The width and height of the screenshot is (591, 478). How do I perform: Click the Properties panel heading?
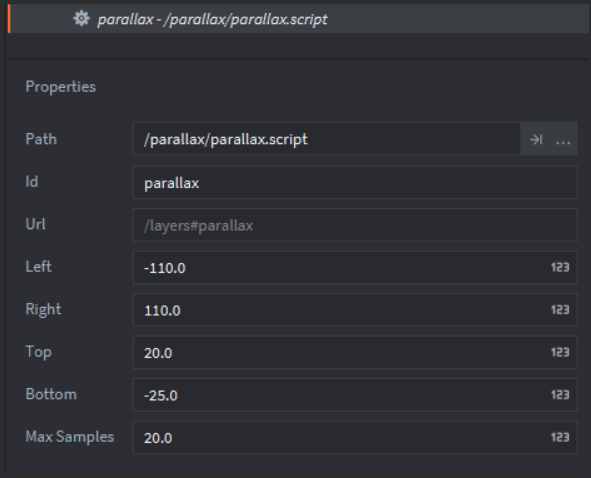(x=61, y=87)
